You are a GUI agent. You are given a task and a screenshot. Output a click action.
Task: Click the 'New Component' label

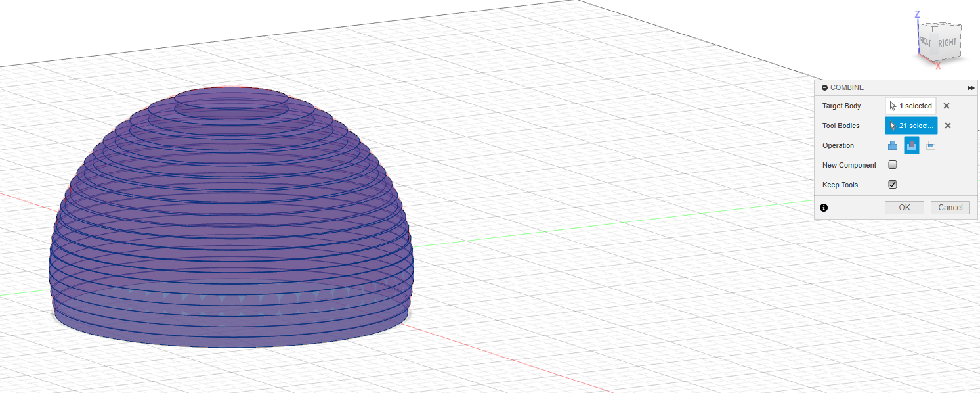tap(849, 165)
